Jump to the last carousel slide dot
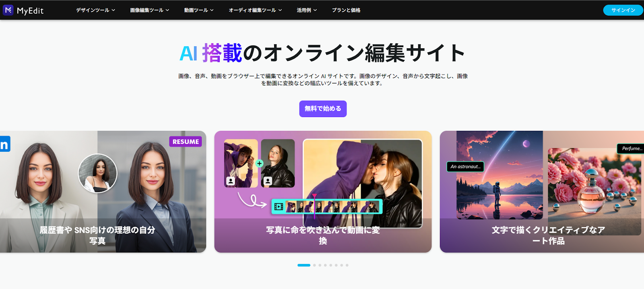 347,265
